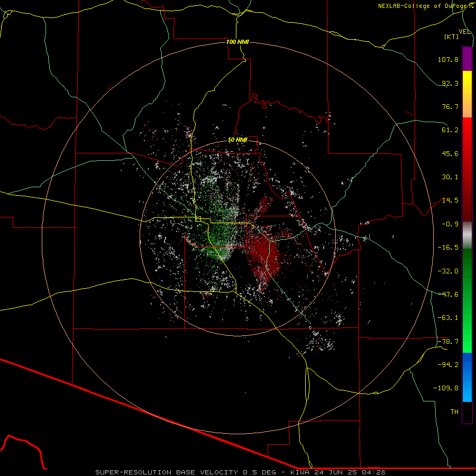This screenshot has width=476, height=476.
Task: Click the gray segment of the color bar
Action: coord(467,235)
